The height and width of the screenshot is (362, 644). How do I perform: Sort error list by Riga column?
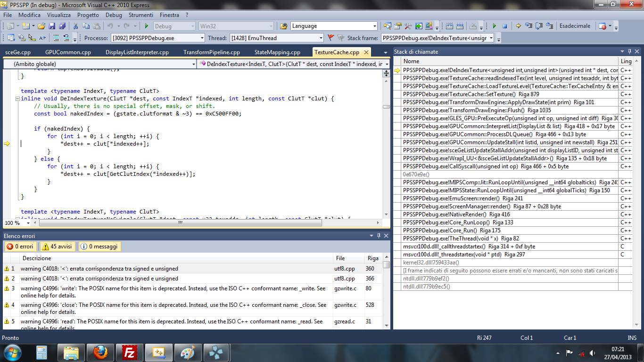[373, 258]
